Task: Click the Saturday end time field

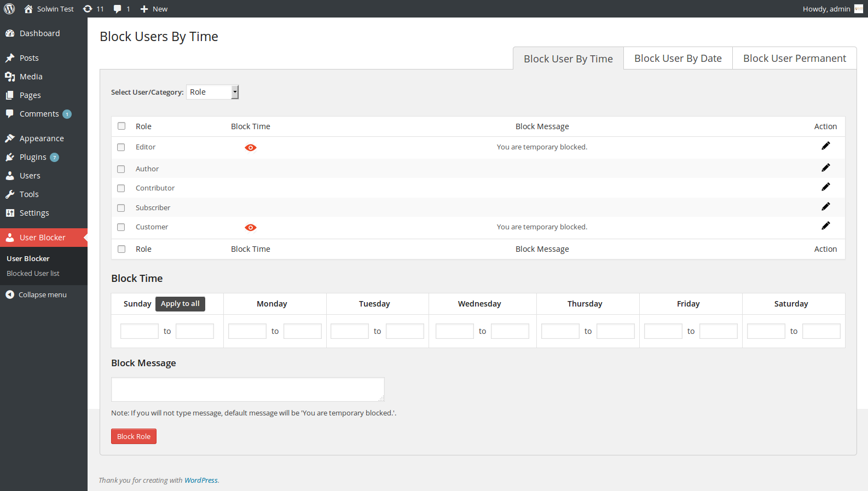Action: (821, 331)
